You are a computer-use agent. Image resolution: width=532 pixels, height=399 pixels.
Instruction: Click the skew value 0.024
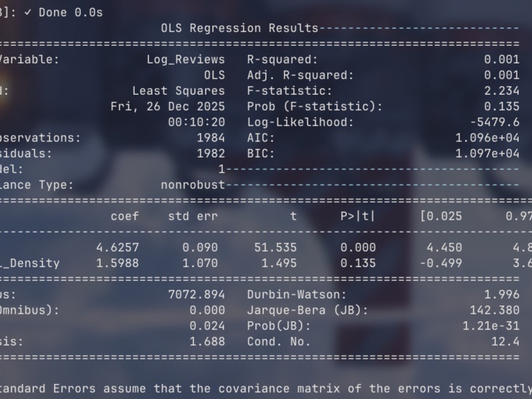pos(207,326)
